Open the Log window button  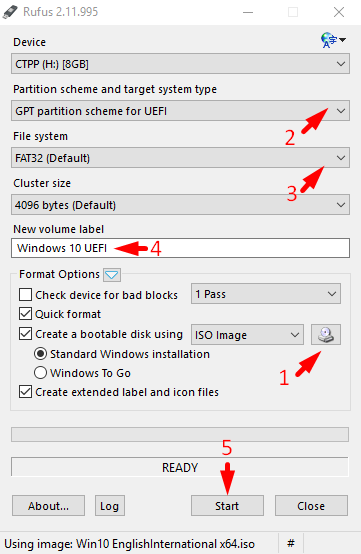click(110, 506)
